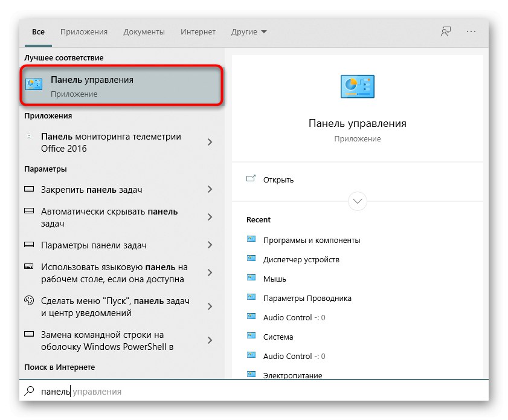Expand the chevron below the Открыть action
Image resolution: width=508 pixels, height=420 pixels.
click(x=358, y=201)
